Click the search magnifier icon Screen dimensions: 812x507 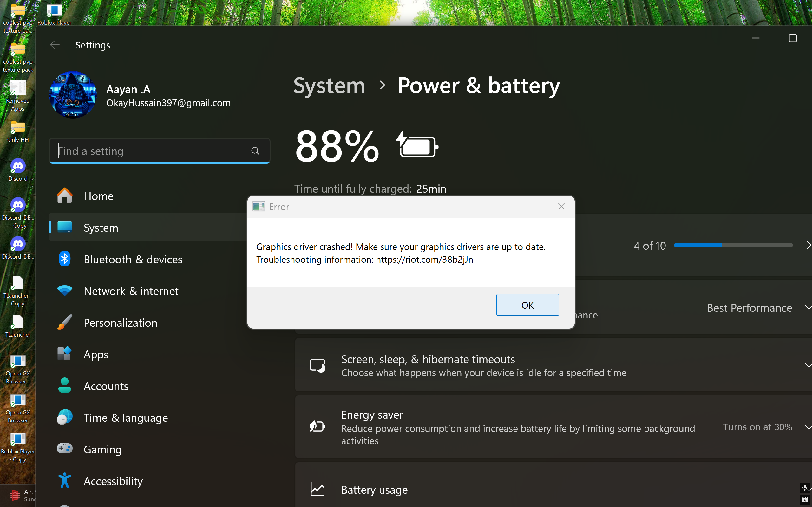point(255,151)
